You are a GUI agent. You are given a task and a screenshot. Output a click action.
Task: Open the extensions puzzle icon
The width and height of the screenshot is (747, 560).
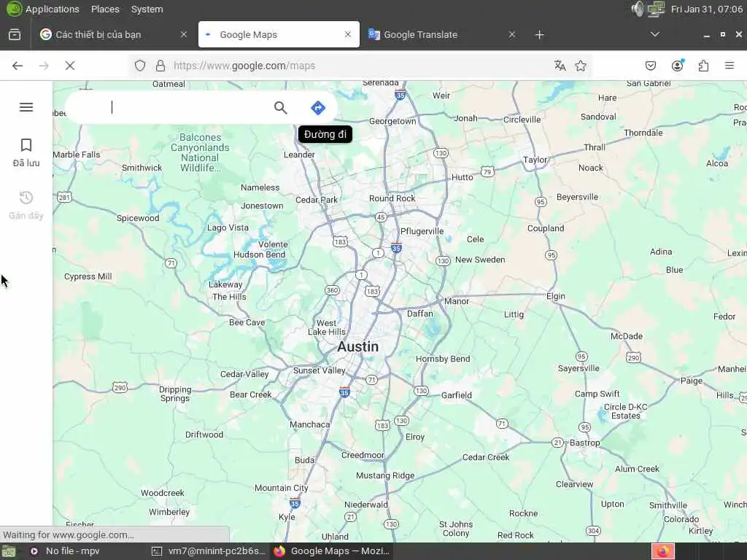tap(704, 66)
